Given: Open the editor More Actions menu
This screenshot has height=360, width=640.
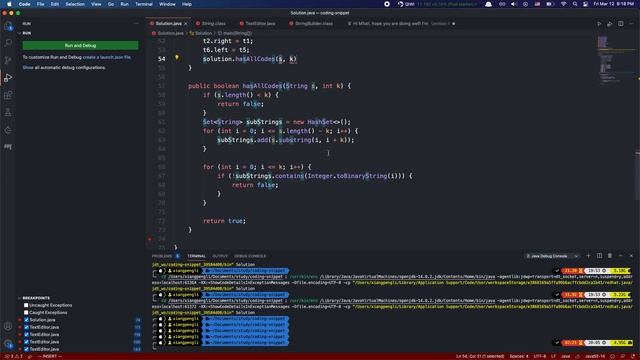Looking at the screenshot, I should tap(631, 24).
